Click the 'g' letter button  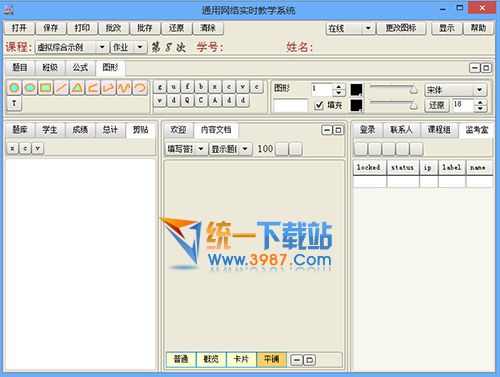click(160, 87)
